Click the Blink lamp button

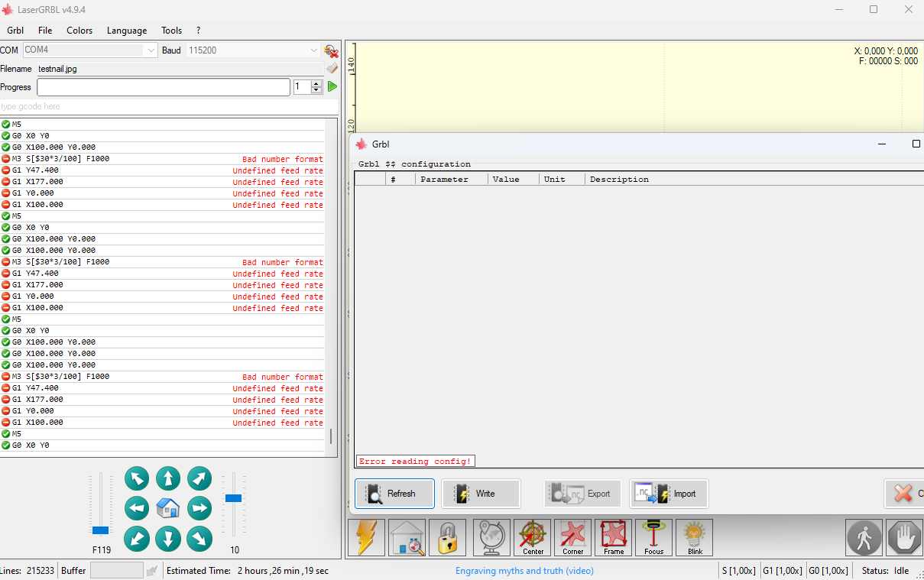pyautogui.click(x=695, y=538)
